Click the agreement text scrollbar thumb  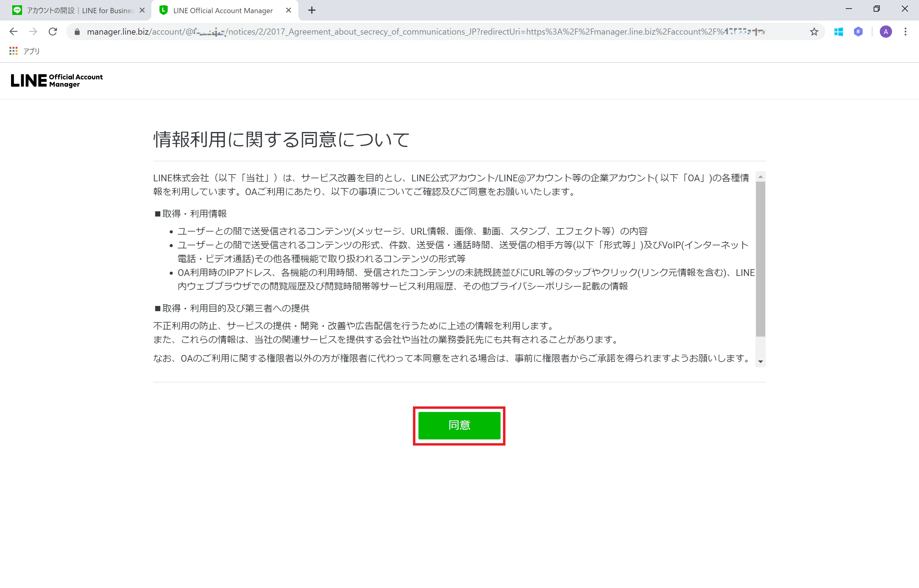click(x=761, y=259)
